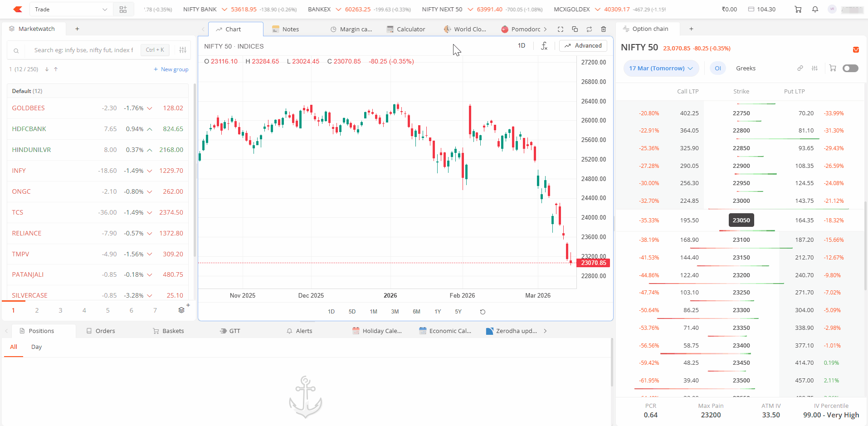Click the chart indicators fx icon
Image resolution: width=868 pixels, height=426 pixels.
[x=544, y=46]
